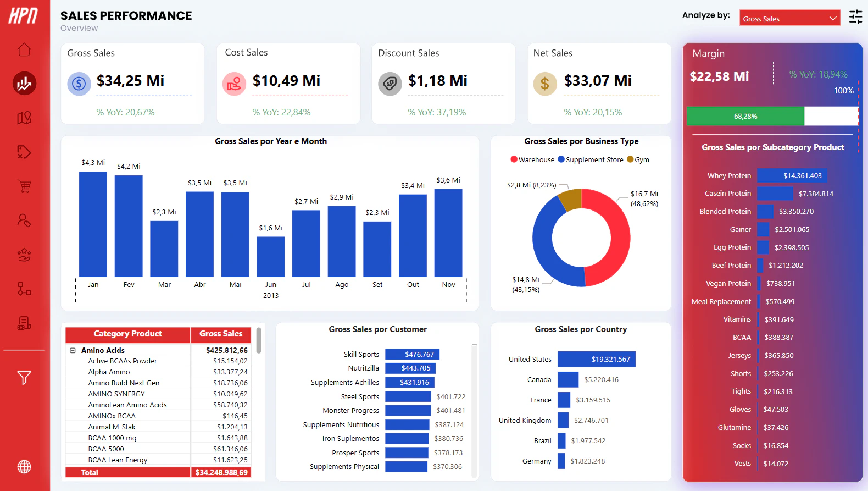Select the Jun bar in monthly chart
The image size is (868, 491).
pyautogui.click(x=271, y=257)
